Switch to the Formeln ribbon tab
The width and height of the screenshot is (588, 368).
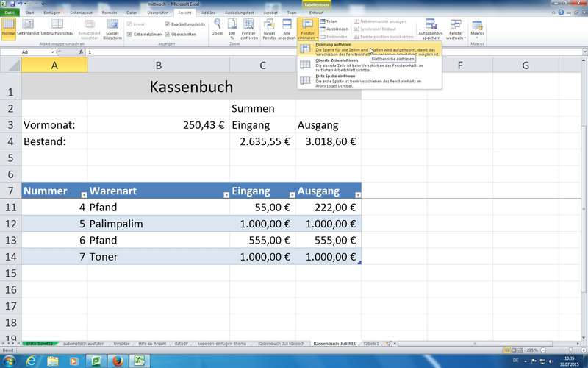coord(110,13)
